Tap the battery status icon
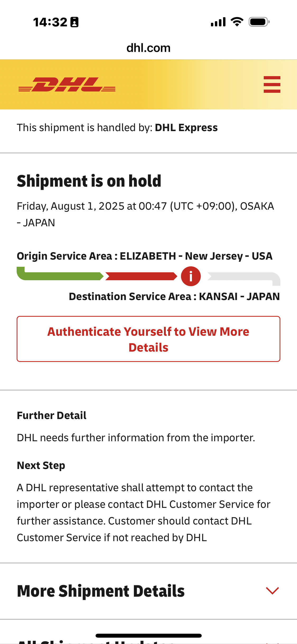Viewport: 297px width, 644px height. point(259,22)
